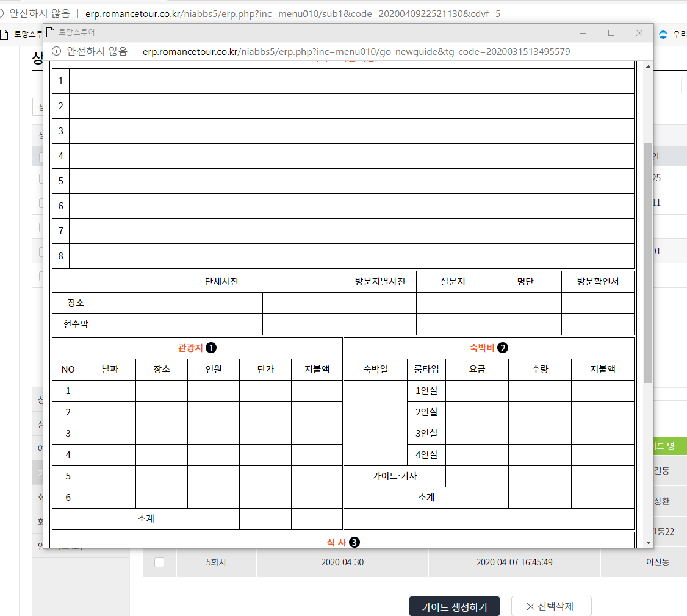Click popup scrollbar down arrow

pos(648,543)
